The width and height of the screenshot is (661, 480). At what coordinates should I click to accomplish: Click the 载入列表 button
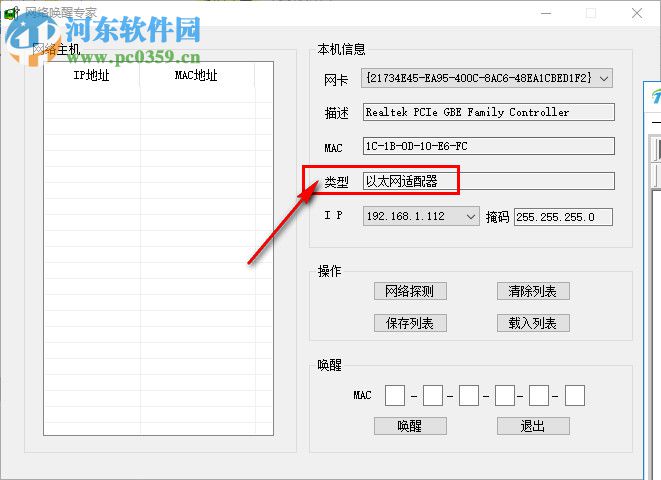pos(533,323)
